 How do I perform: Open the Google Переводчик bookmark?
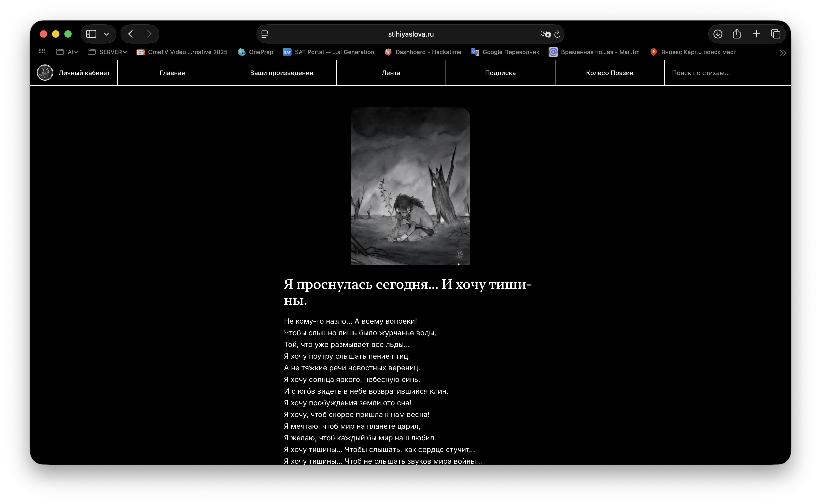coord(505,52)
